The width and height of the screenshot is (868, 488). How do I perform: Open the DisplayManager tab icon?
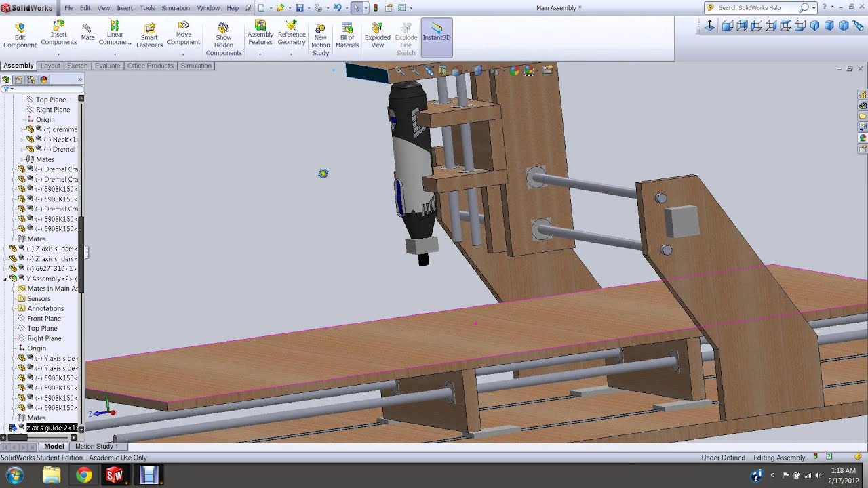pos(44,79)
